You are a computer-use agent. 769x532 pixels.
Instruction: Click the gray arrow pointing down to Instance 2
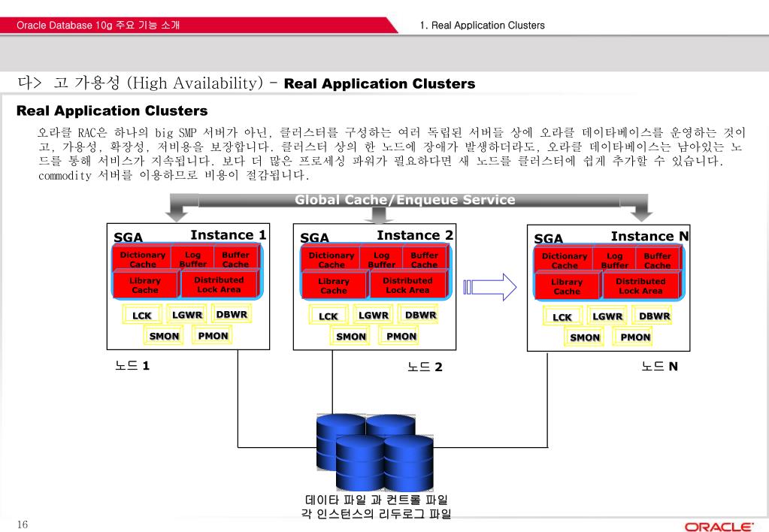tap(379, 214)
